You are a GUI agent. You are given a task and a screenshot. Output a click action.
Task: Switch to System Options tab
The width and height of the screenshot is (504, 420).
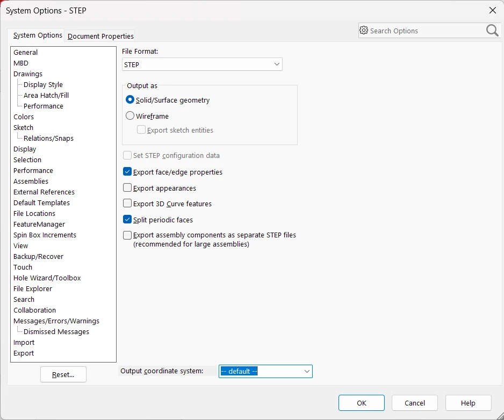pos(37,35)
